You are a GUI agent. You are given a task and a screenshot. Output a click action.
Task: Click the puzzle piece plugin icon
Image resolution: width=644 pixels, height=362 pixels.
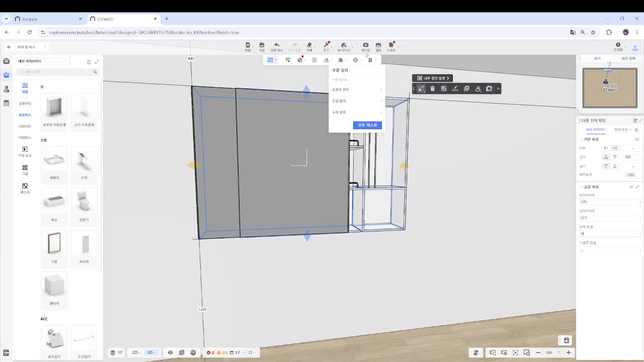[x=341, y=60]
